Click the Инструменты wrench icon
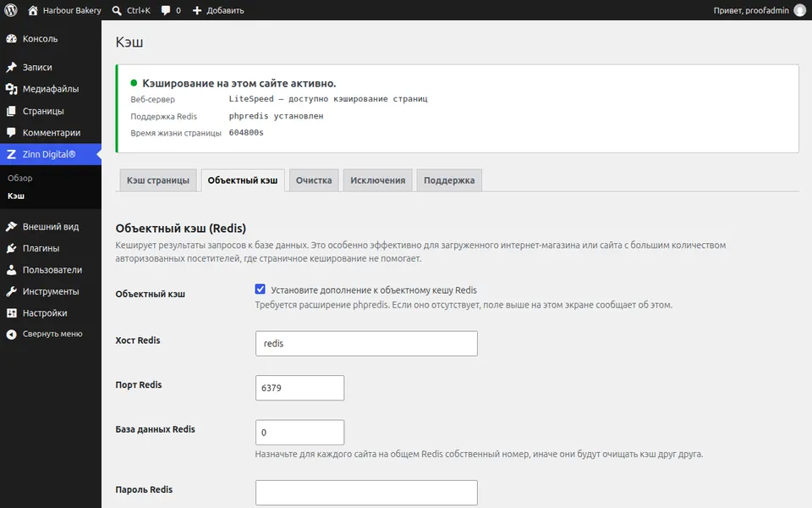812x508 pixels. click(11, 292)
